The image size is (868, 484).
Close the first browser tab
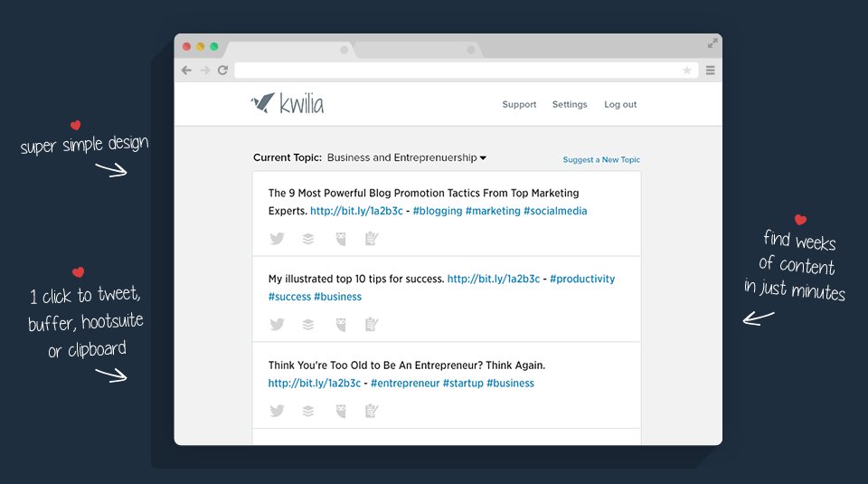[x=344, y=50]
